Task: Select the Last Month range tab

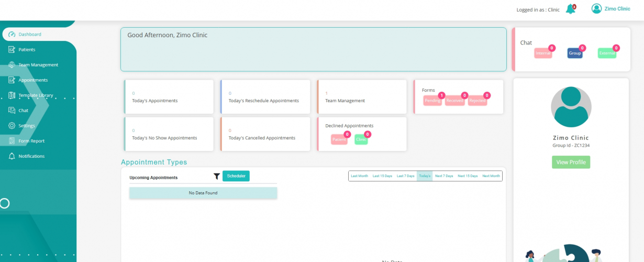Action: 359,176
